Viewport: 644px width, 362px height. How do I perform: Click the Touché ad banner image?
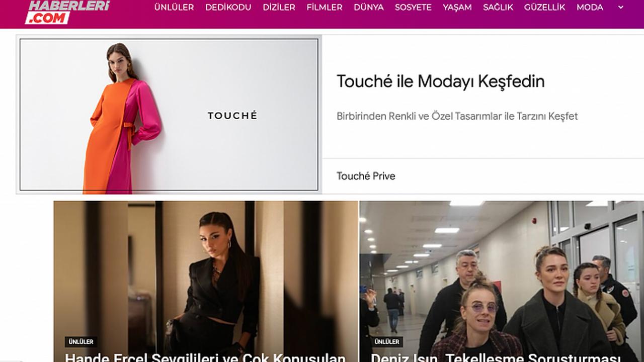click(x=169, y=115)
